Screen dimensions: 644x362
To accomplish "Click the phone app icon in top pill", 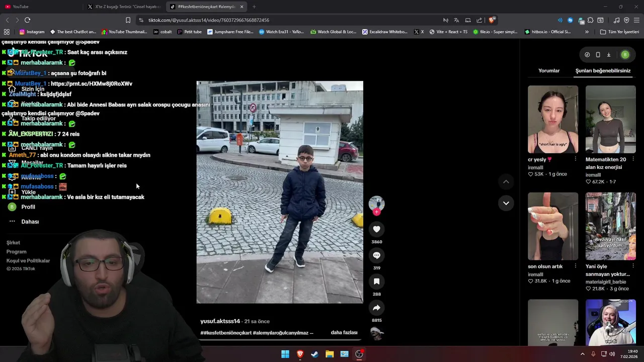I will tap(598, 55).
